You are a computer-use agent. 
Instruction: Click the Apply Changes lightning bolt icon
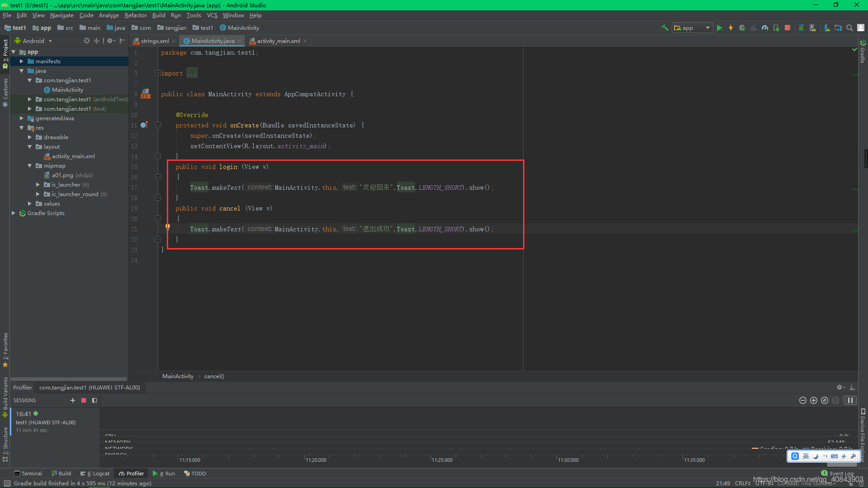click(x=731, y=28)
